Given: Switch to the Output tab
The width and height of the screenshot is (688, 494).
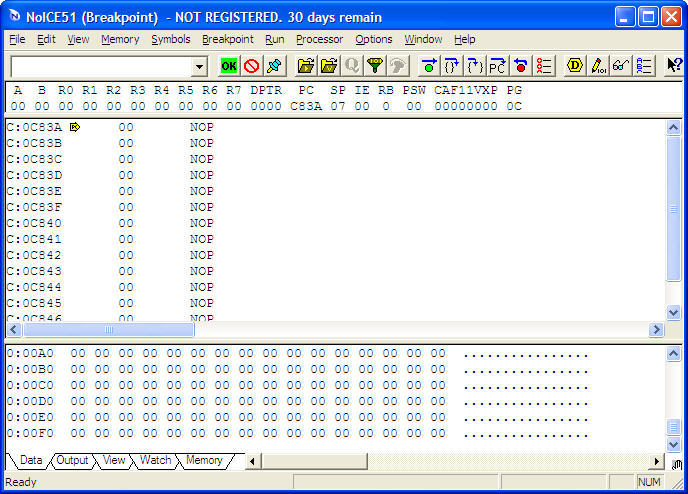Looking at the screenshot, I should point(72,460).
